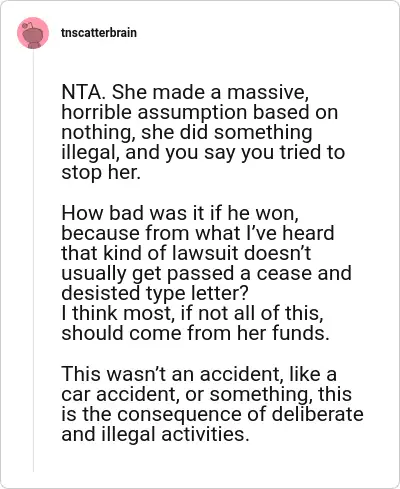Click the line "nothing, she did something"
The width and height of the screenshot is (400, 489).
[x=187, y=132]
